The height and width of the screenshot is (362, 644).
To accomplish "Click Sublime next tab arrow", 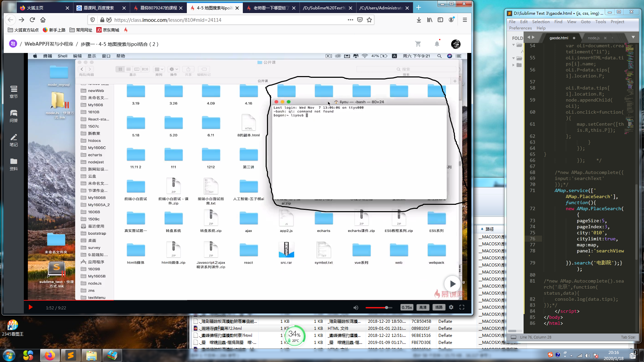I will [x=533, y=38].
